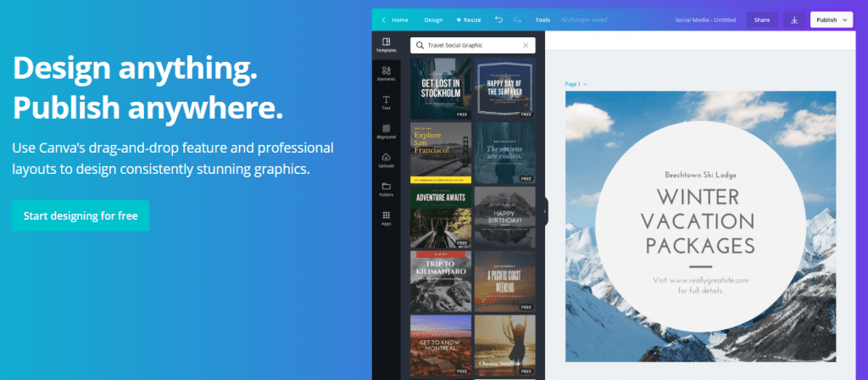Select the Text tool in the sidebar
Viewport: 868px width, 380px height.
tap(386, 103)
